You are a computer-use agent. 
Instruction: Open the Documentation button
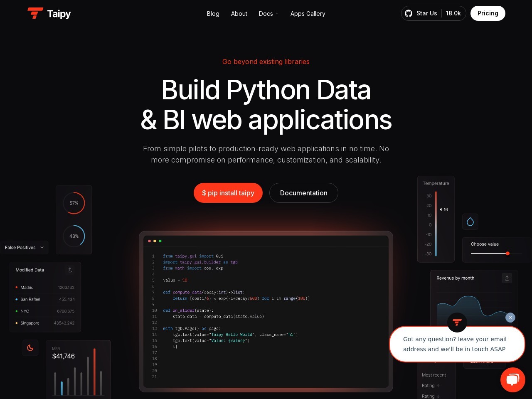point(303,193)
